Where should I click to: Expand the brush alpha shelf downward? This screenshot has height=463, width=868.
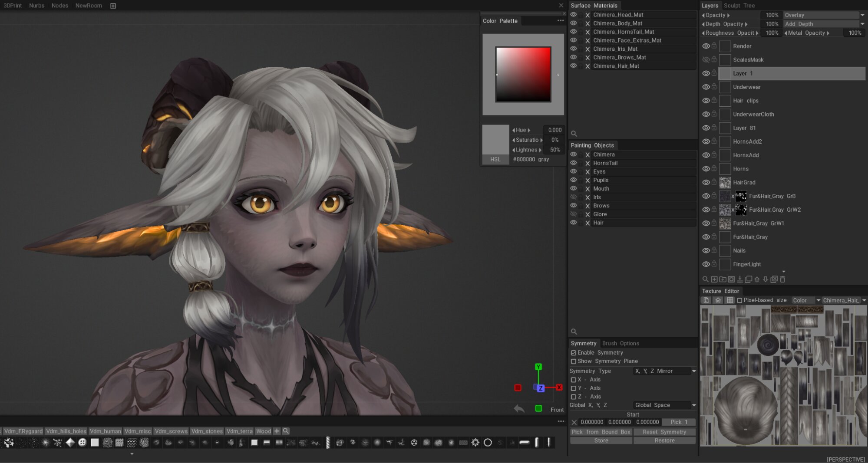coord(132,454)
